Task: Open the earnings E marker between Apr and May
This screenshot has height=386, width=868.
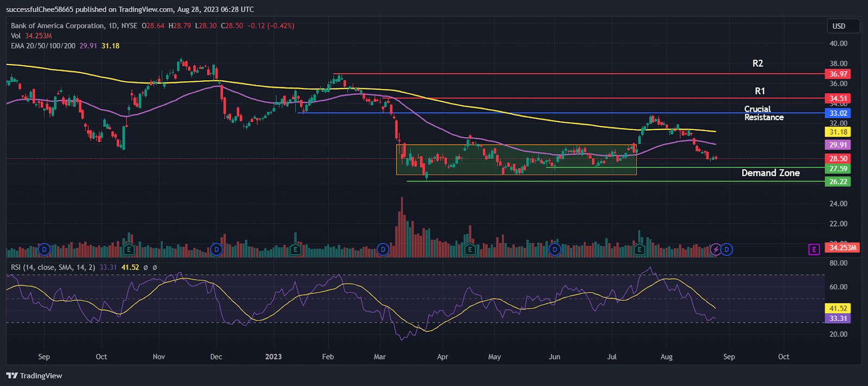Action: (470, 249)
